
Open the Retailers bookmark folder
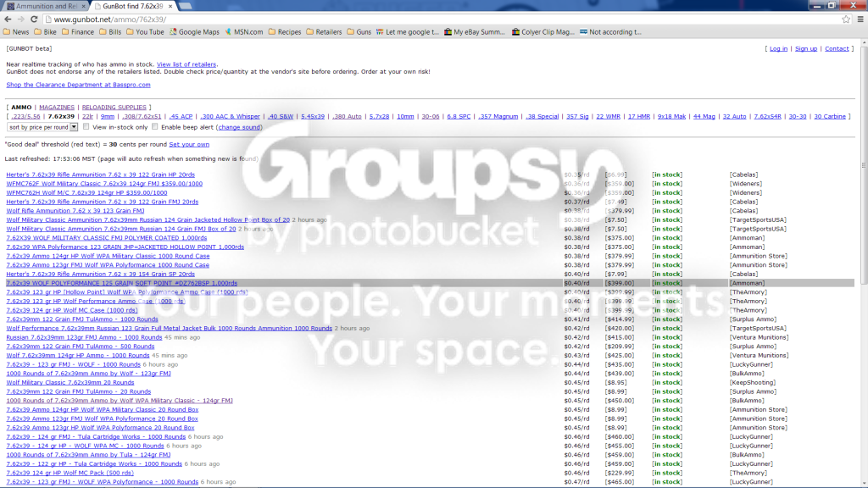324,32
